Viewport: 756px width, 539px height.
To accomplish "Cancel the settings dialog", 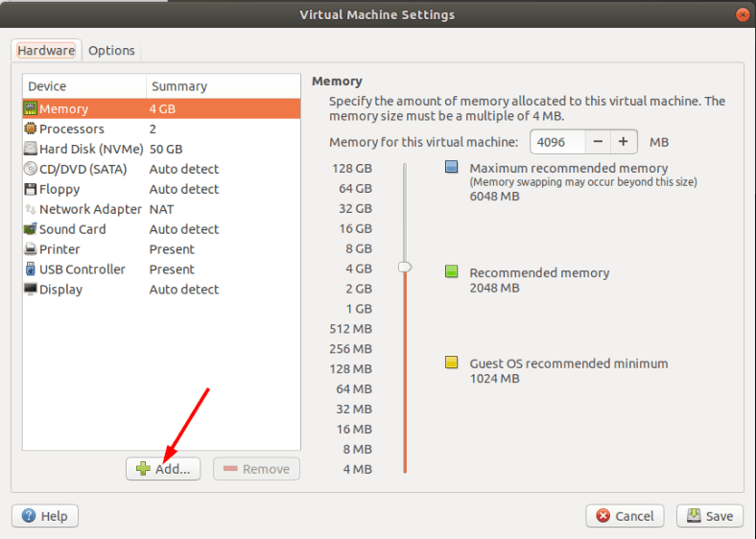I will 625,516.
